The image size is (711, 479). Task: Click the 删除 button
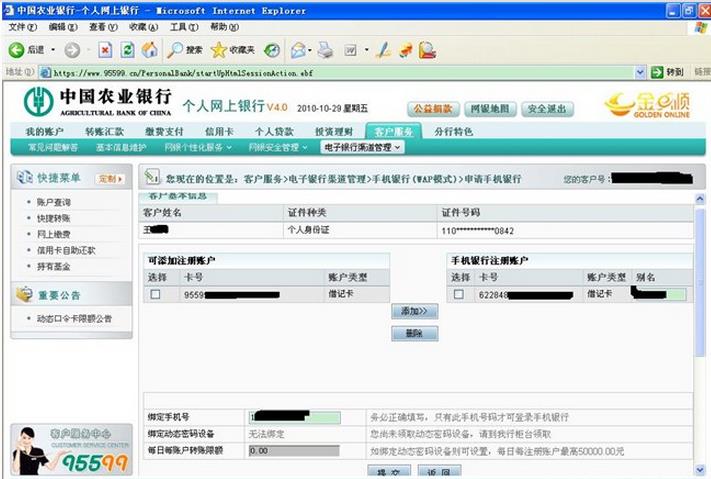tap(414, 333)
